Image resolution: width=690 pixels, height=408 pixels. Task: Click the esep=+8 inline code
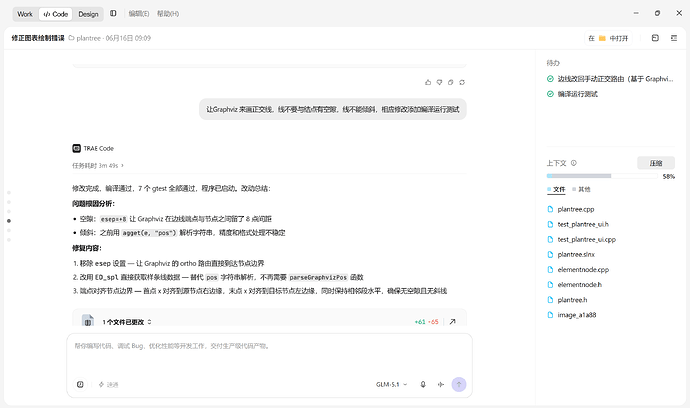pos(114,219)
